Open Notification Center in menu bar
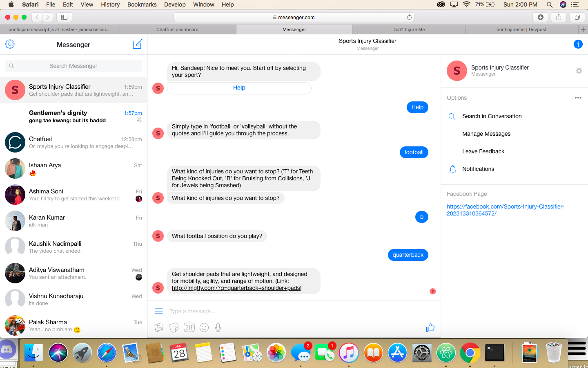This screenshot has height=368, width=588. [575, 4]
